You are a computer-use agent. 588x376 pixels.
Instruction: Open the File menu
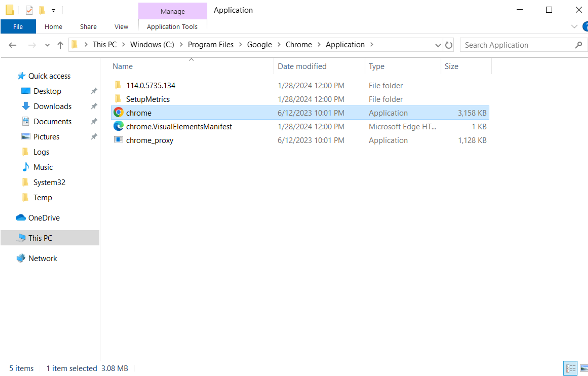point(18,27)
